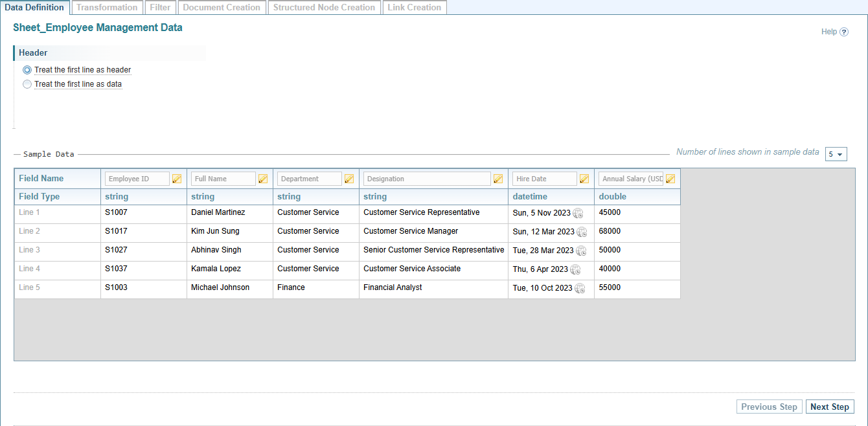Image resolution: width=868 pixels, height=426 pixels.
Task: Click the Designation field name input
Action: tap(426, 179)
